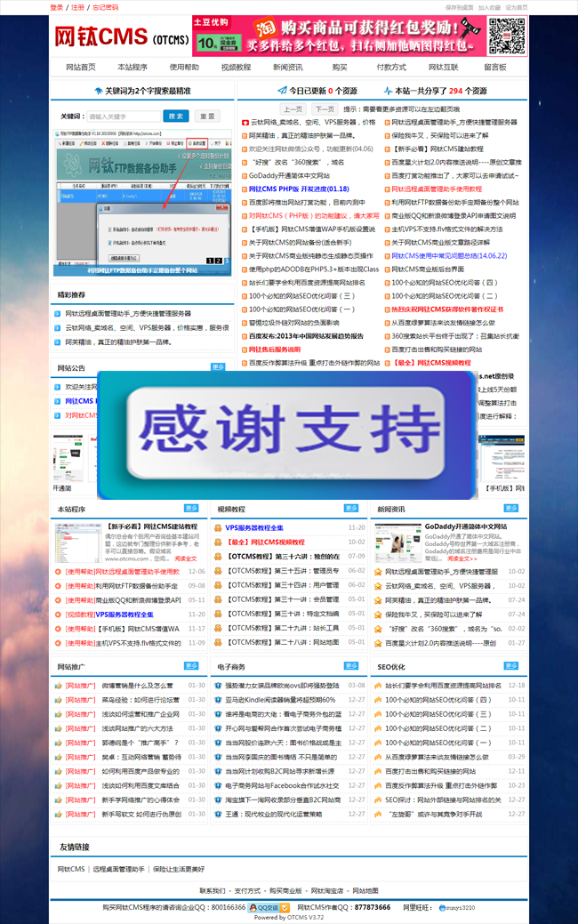The height and width of the screenshot is (924, 578).
Task: Open the 购买 nav item
Action: click(x=340, y=68)
